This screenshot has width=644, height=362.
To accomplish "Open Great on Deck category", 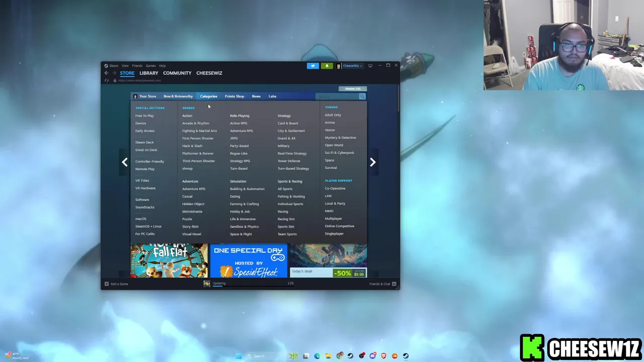I will click(x=146, y=150).
